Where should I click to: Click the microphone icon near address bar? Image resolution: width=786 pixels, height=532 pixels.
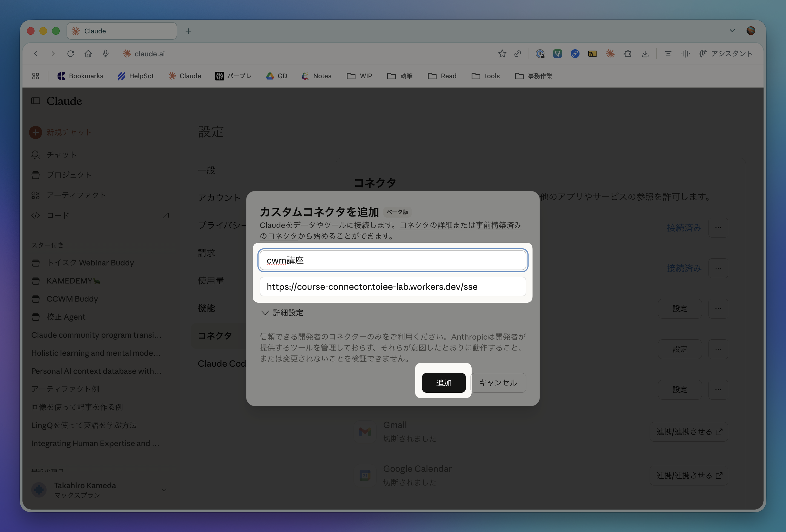[105, 54]
